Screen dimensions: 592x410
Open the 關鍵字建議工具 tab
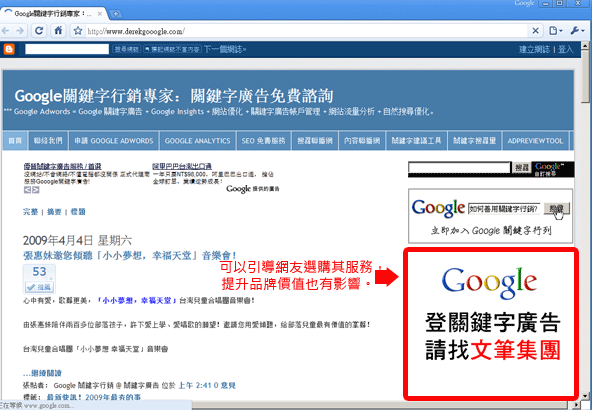[x=416, y=141]
